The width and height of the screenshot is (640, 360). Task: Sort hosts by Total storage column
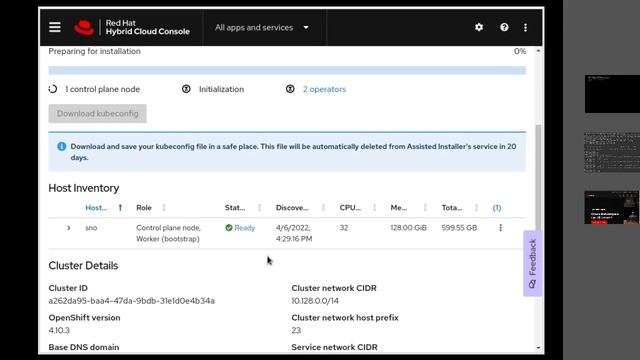click(x=452, y=208)
